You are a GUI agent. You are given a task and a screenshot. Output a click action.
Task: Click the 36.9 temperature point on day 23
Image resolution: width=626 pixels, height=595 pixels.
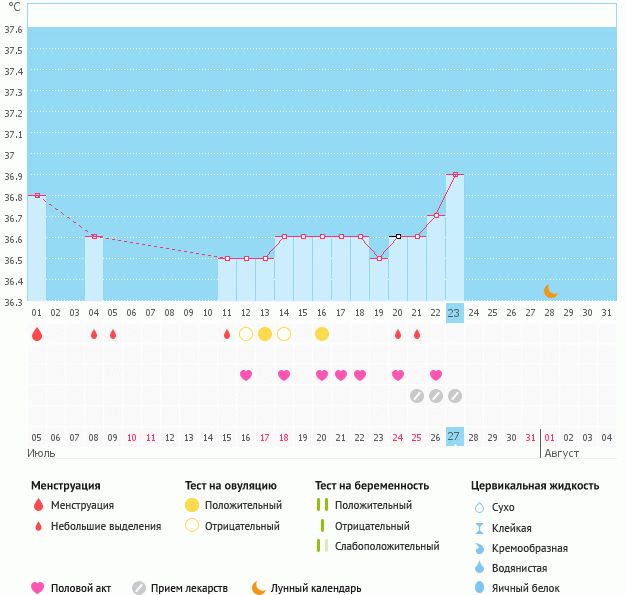tap(455, 175)
